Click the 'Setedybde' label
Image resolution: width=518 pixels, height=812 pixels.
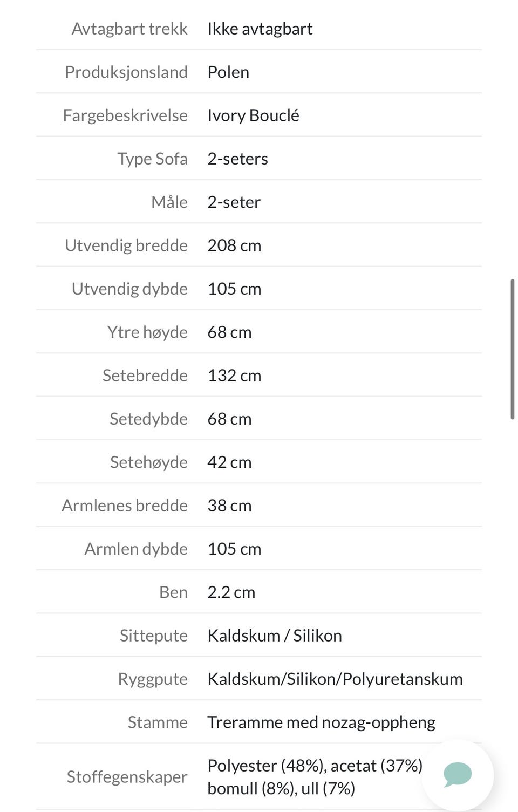tap(148, 419)
